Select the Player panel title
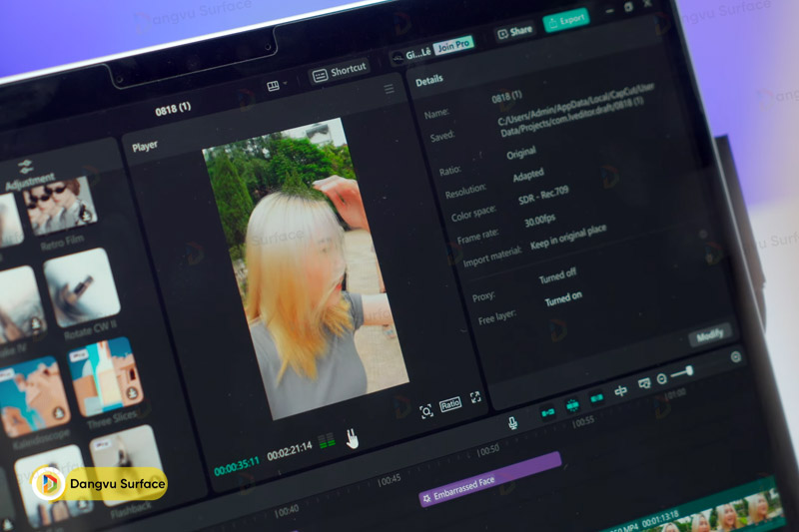 (x=145, y=147)
